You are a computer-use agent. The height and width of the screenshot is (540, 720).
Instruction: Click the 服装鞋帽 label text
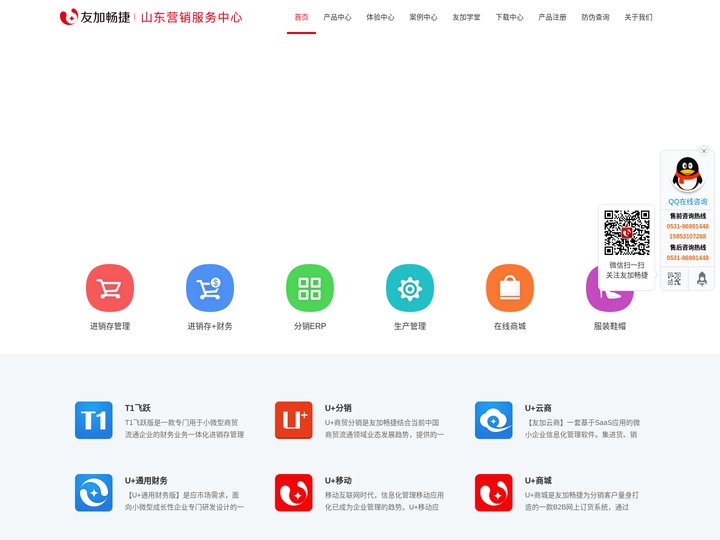(610, 326)
